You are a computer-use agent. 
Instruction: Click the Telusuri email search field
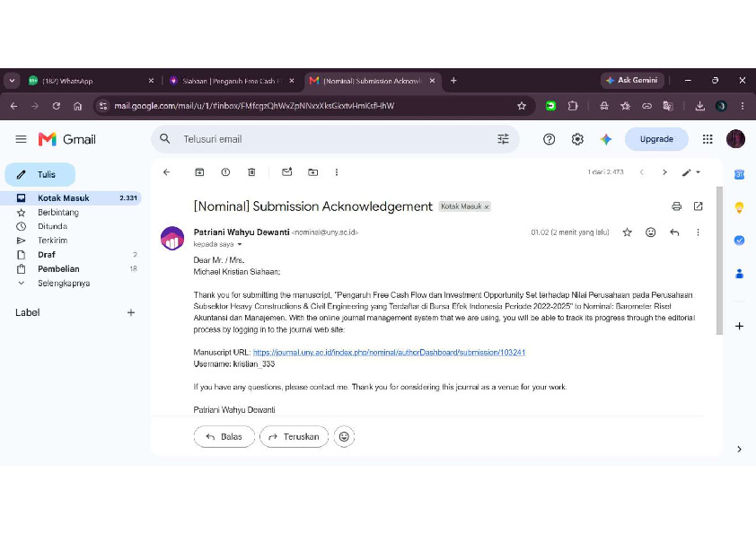(336, 139)
